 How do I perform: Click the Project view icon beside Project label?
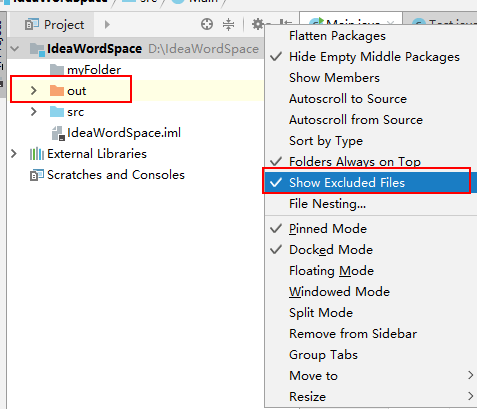click(32, 25)
